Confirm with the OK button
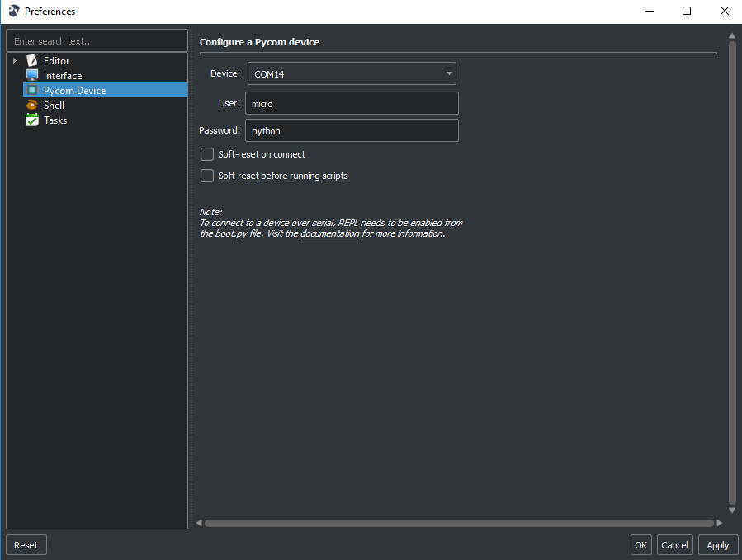The height and width of the screenshot is (560, 742). click(x=640, y=545)
